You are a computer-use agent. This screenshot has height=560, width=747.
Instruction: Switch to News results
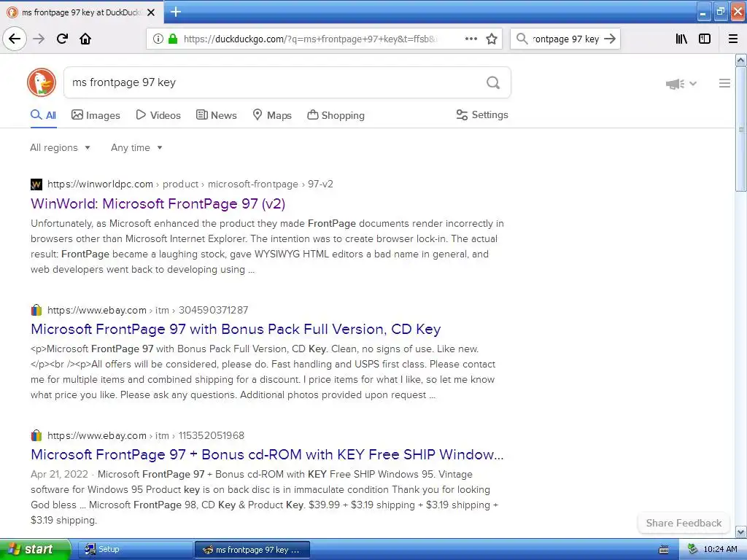pos(216,115)
